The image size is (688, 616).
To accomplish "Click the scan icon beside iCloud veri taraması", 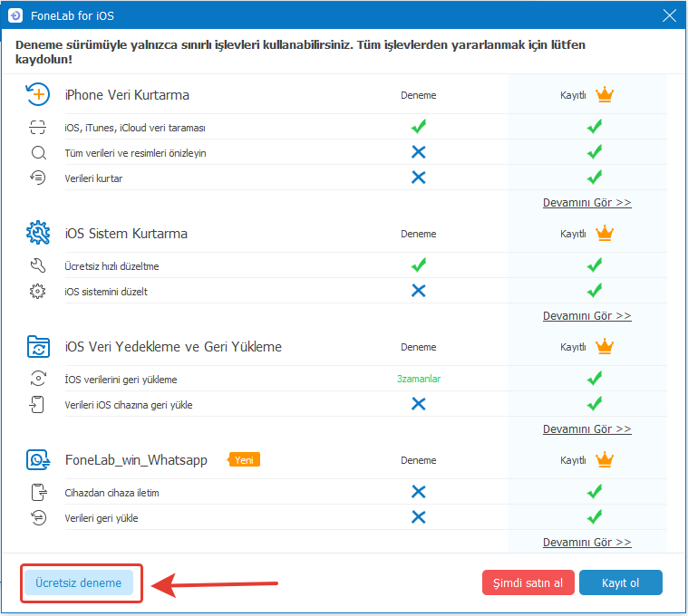I will click(x=38, y=128).
